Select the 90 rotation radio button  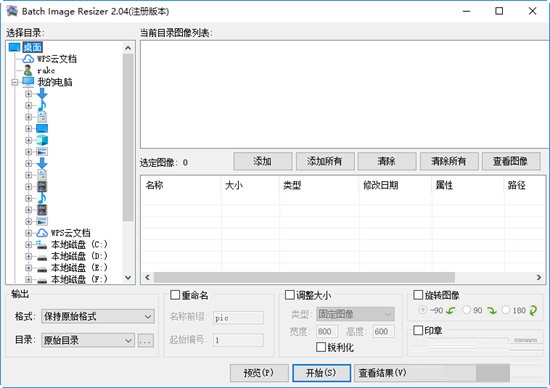pos(467,310)
